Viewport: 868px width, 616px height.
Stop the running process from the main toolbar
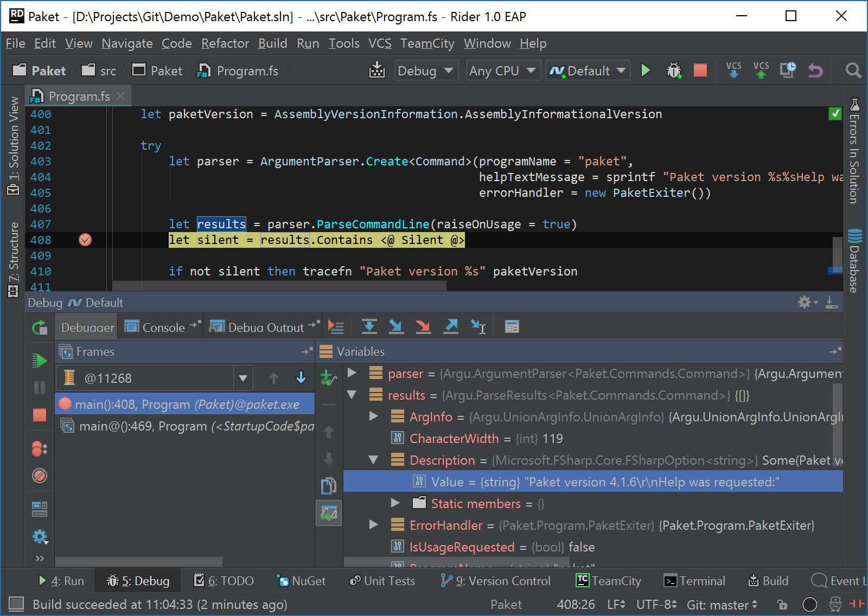point(700,70)
